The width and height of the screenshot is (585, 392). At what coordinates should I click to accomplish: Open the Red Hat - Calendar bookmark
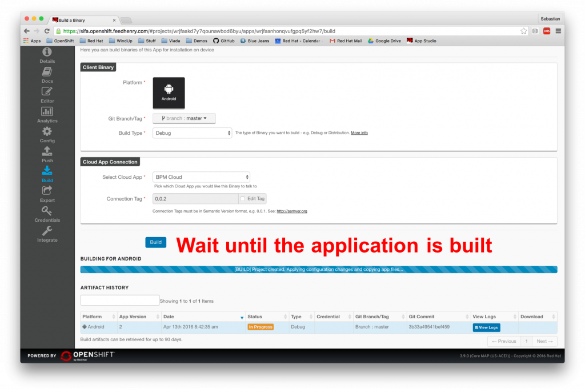click(x=298, y=41)
